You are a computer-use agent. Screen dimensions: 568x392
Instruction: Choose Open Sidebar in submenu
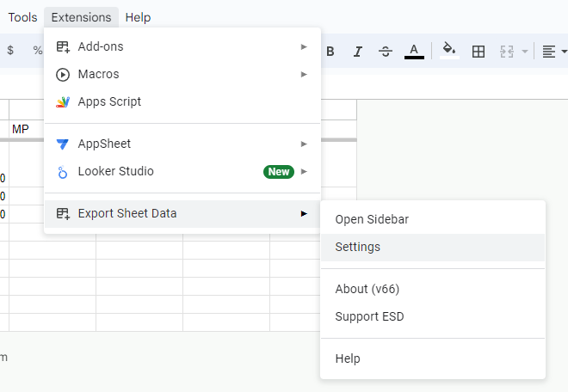pyautogui.click(x=433, y=219)
